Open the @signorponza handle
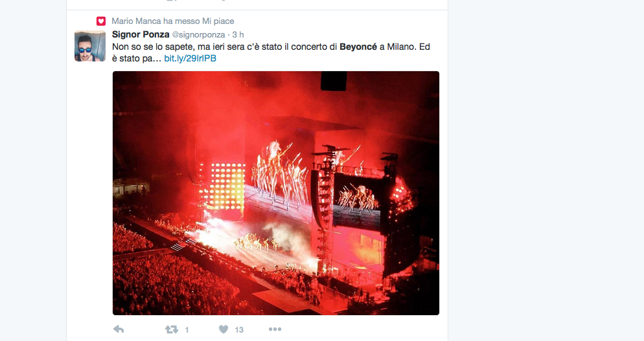Image resolution: width=644 pixels, height=341 pixels. tap(198, 35)
